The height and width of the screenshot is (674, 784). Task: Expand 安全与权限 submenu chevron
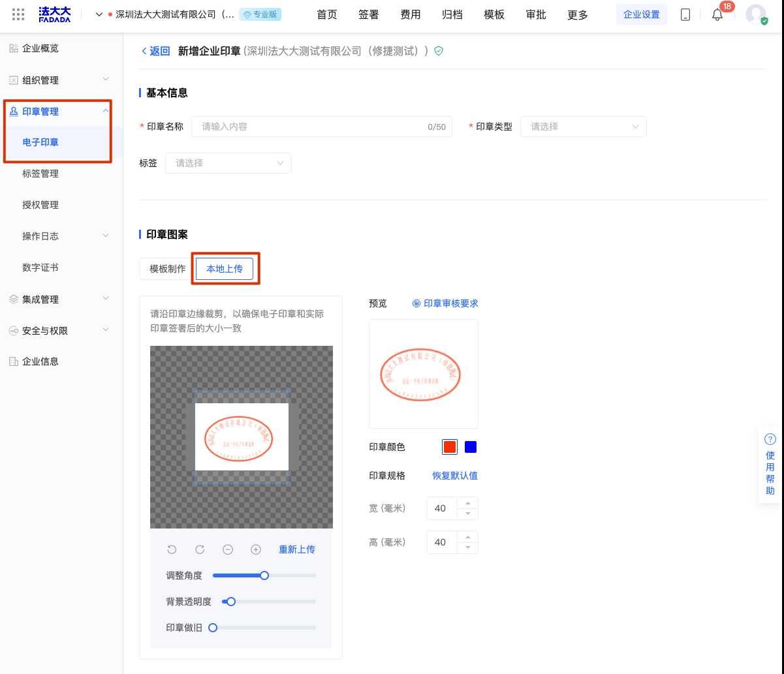coord(106,330)
